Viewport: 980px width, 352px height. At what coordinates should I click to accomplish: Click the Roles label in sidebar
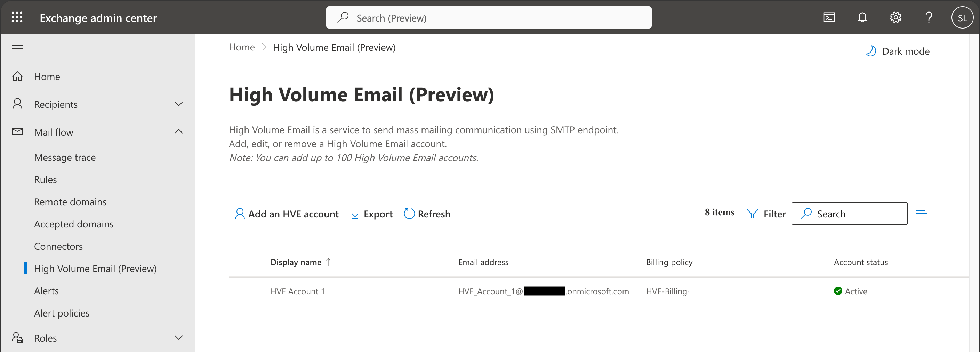coord(45,338)
